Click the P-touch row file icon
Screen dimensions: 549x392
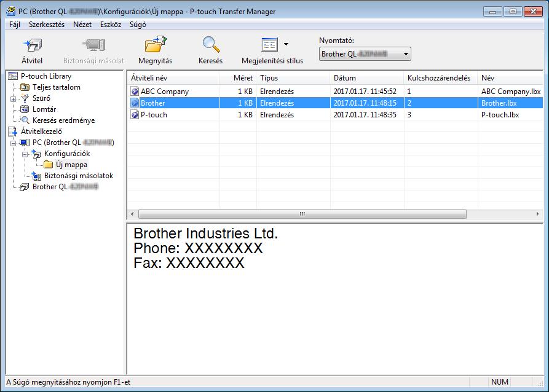[x=135, y=114]
